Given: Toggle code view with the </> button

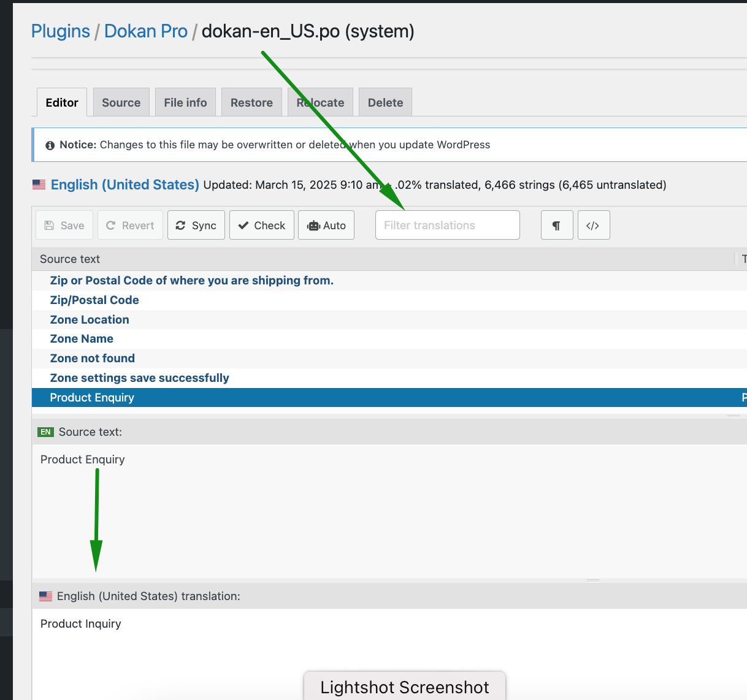Looking at the screenshot, I should 594,225.
